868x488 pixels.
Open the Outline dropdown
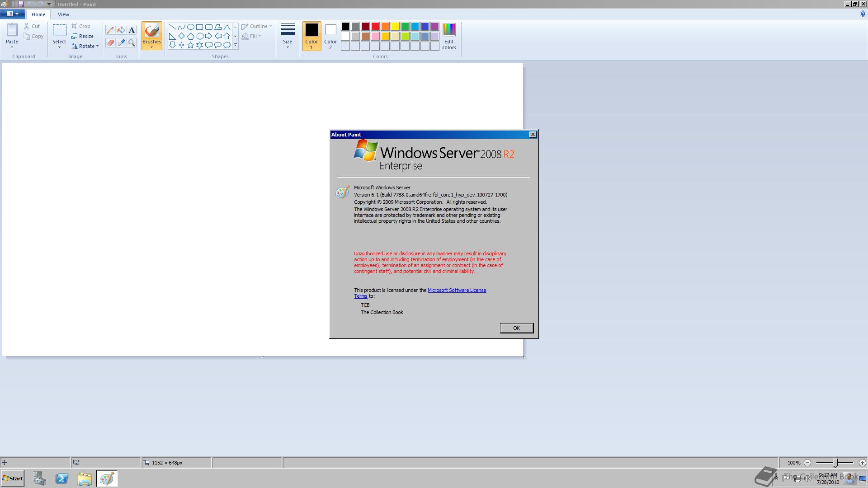(x=257, y=26)
